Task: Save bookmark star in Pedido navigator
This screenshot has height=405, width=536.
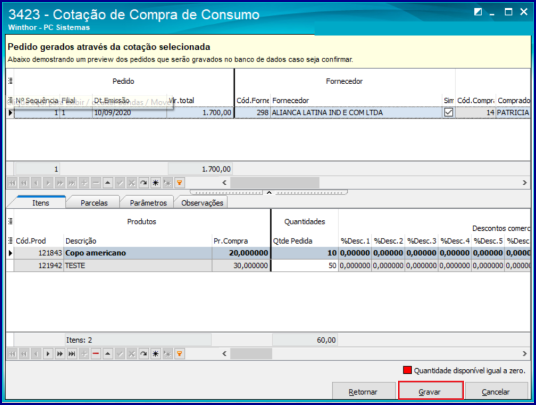Action: tap(156, 183)
